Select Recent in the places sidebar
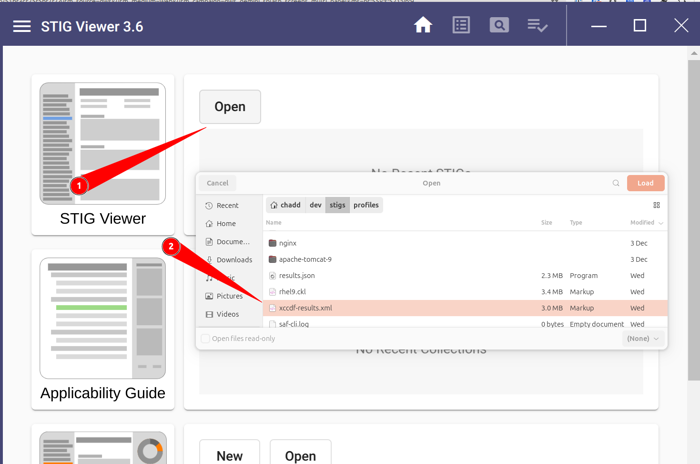The width and height of the screenshot is (700, 464). [x=227, y=206]
